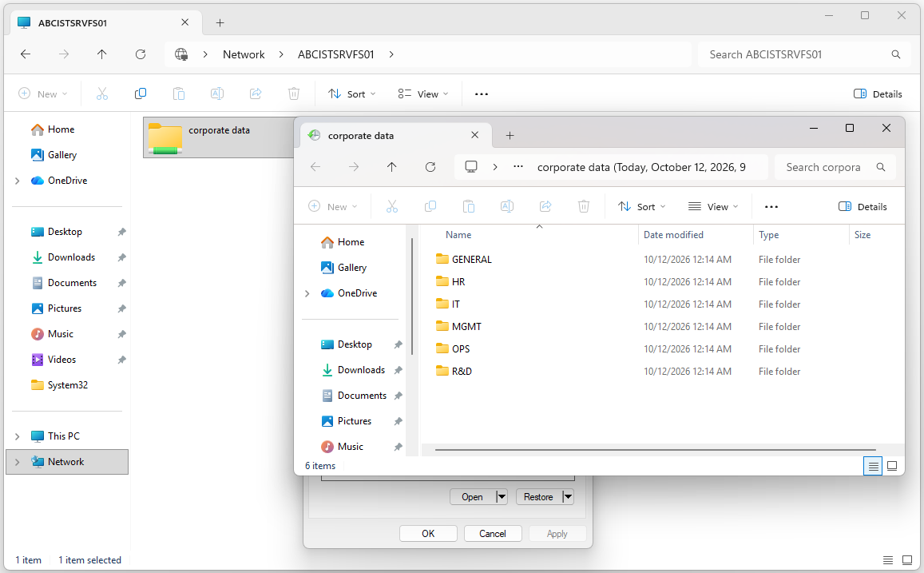Expand the chevron after the ABCISTSRVFS01 breadcrumb
The width and height of the screenshot is (924, 573).
click(391, 54)
